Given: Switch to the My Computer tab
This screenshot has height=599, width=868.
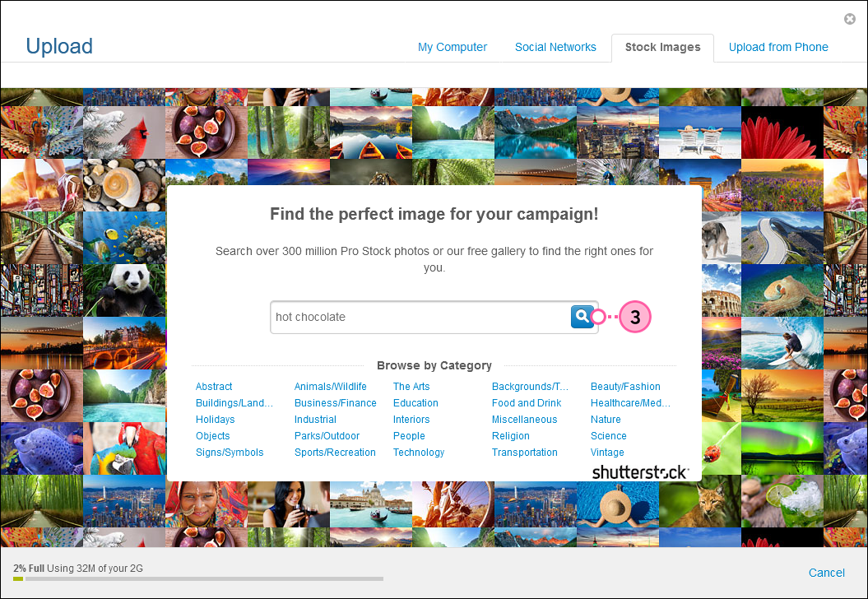Looking at the screenshot, I should (x=453, y=47).
